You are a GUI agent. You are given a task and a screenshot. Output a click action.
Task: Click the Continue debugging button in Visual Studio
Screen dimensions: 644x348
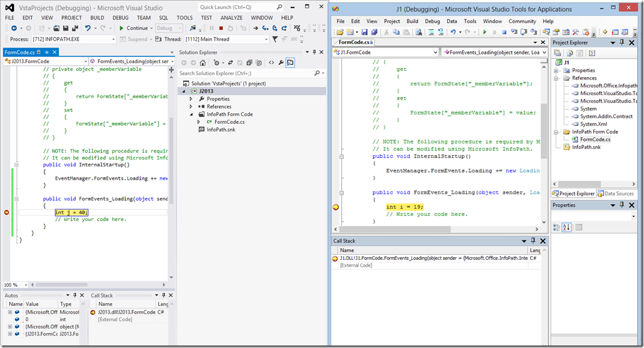point(133,28)
